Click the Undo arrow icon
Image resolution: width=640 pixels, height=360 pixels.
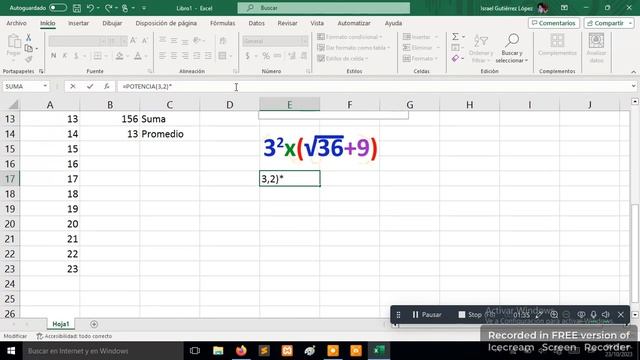click(90, 8)
